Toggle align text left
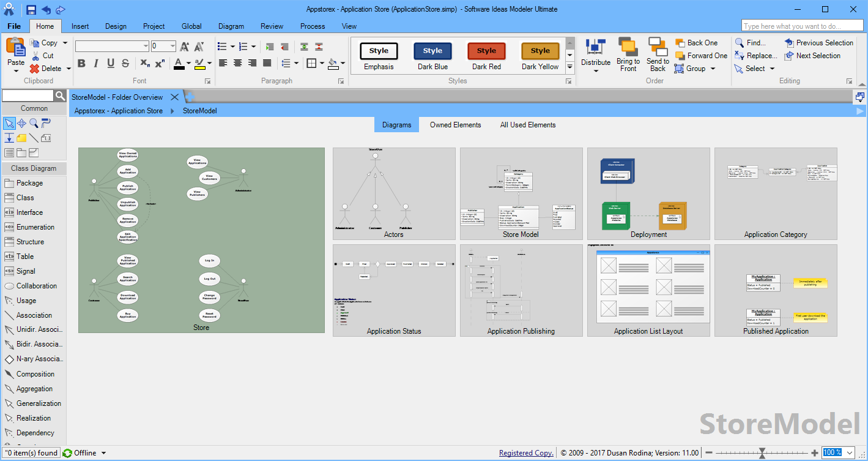 [x=223, y=63]
